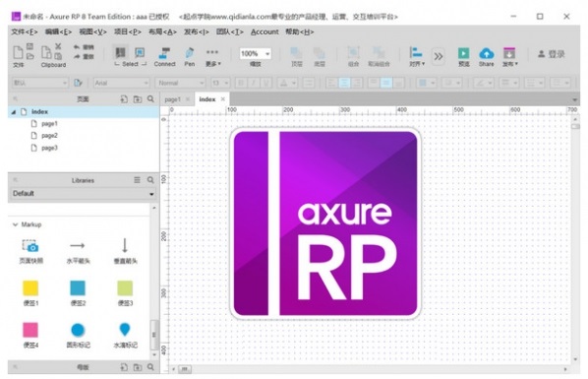Open the 发布 menu in menu bar
The width and height of the screenshot is (588, 379).
point(196,32)
